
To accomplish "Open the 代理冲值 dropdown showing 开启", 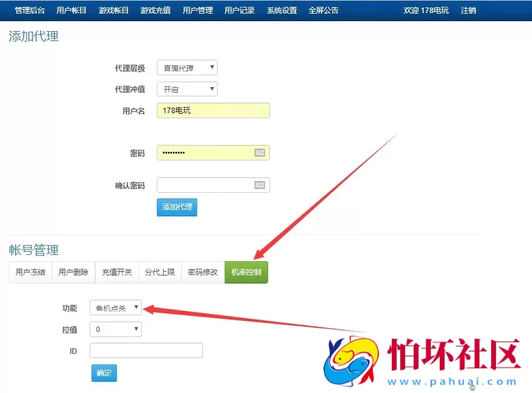I will pyautogui.click(x=187, y=89).
